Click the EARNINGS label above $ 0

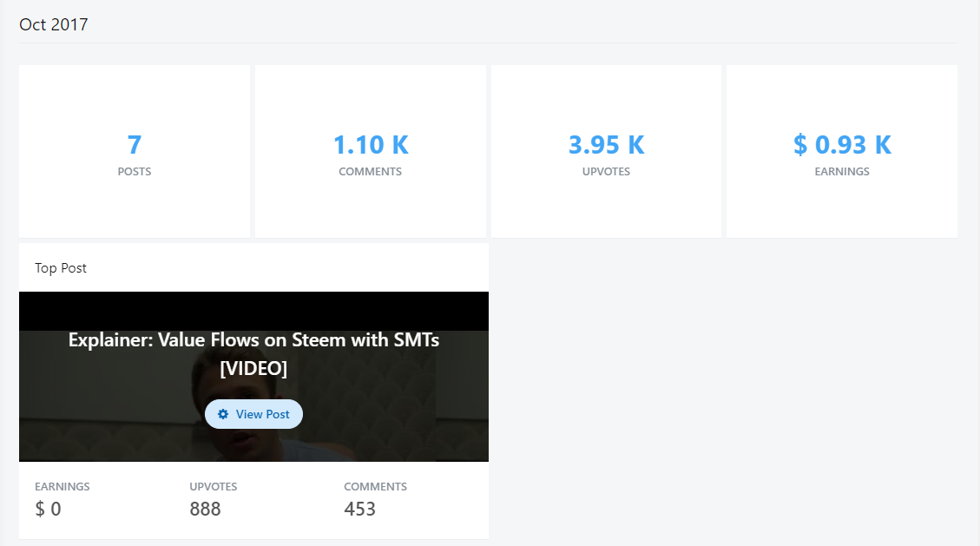click(62, 487)
